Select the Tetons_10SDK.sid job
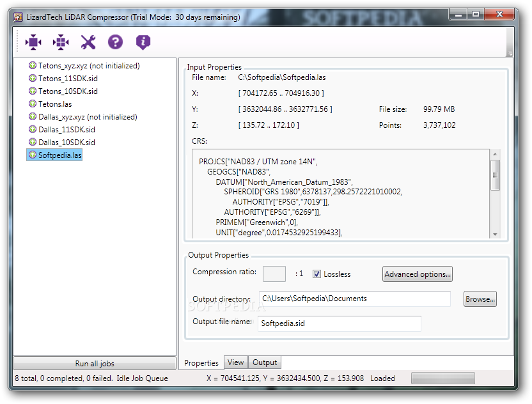 coord(68,91)
